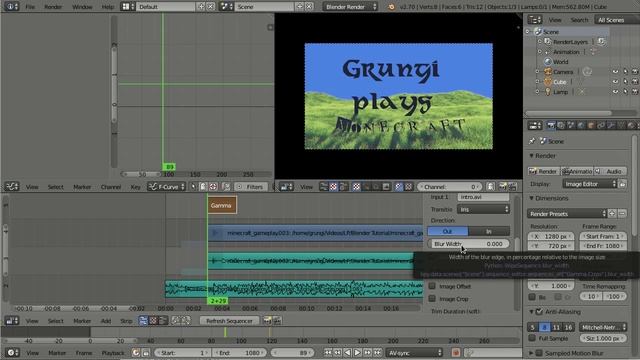Open the Strip menu in sequencer
The width and height of the screenshot is (640, 360).
pos(126,321)
